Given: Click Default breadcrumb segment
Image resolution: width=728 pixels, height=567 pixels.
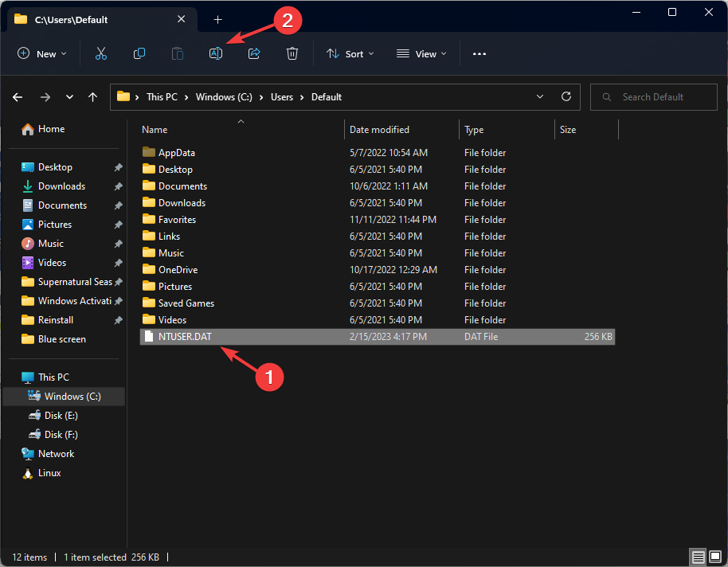Looking at the screenshot, I should click(x=327, y=97).
